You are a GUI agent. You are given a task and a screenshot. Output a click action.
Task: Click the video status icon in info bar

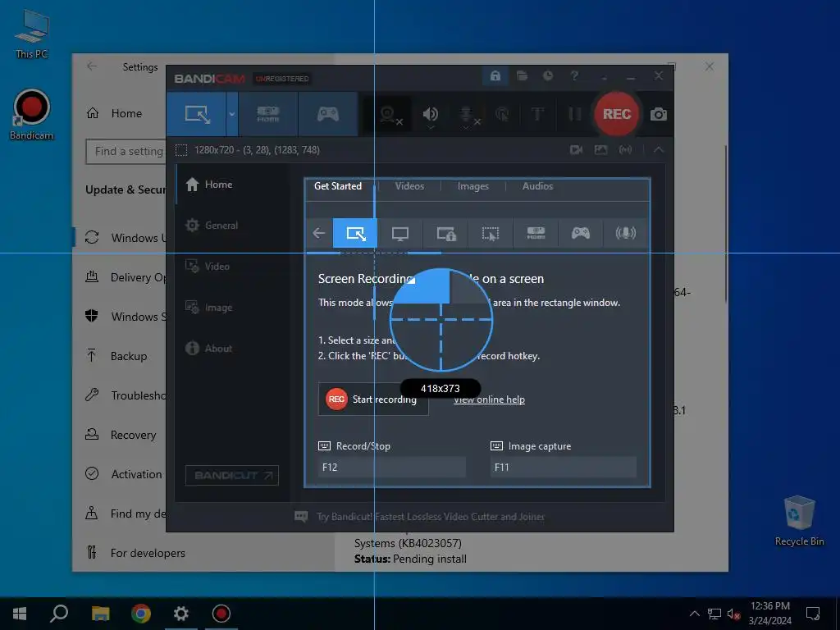click(577, 150)
